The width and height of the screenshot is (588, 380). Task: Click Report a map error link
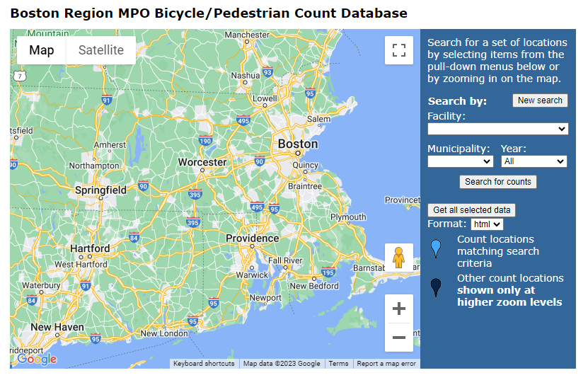coord(386,364)
